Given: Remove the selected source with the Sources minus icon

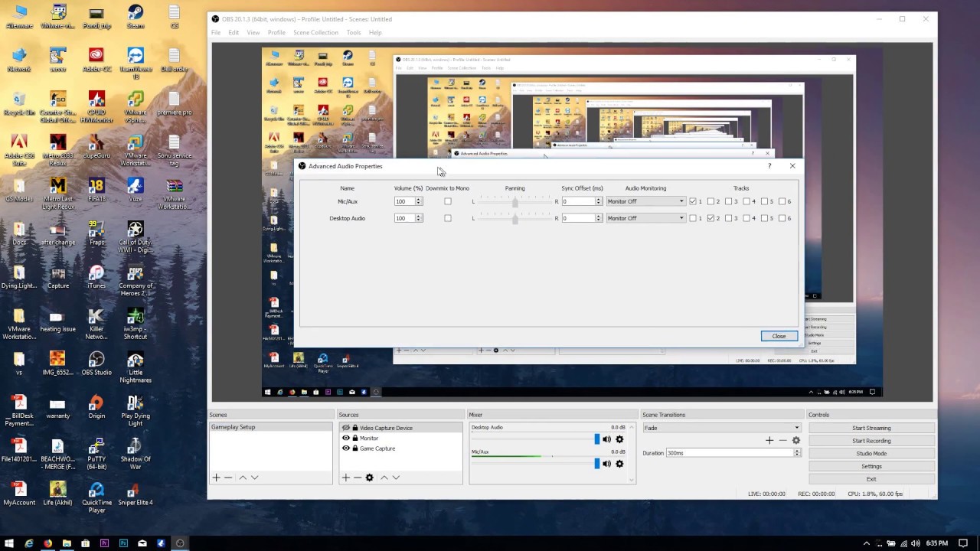Looking at the screenshot, I should pyautogui.click(x=358, y=478).
